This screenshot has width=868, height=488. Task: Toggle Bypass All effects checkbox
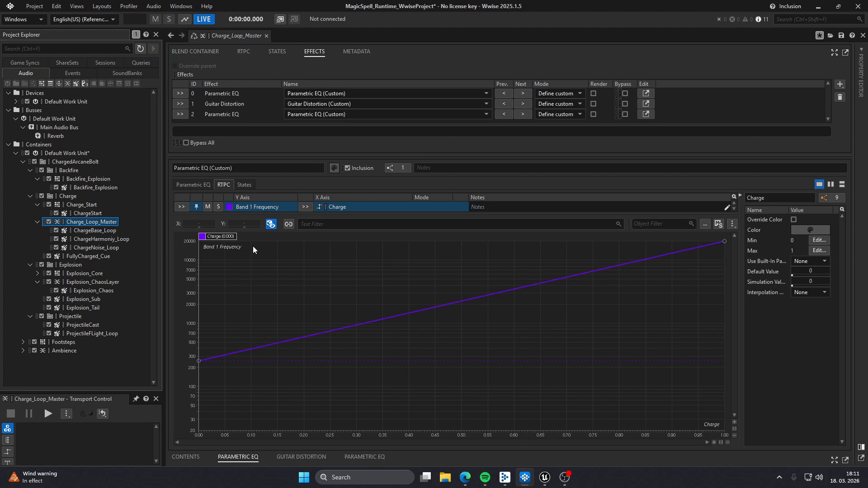pyautogui.click(x=186, y=143)
